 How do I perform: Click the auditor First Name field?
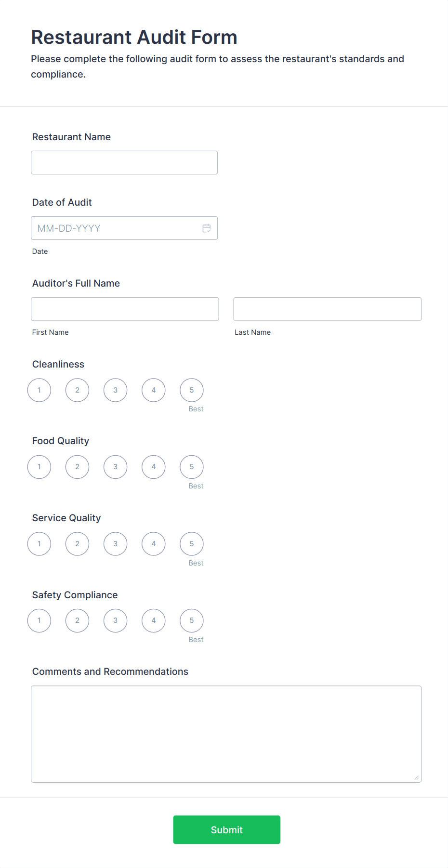(x=125, y=309)
